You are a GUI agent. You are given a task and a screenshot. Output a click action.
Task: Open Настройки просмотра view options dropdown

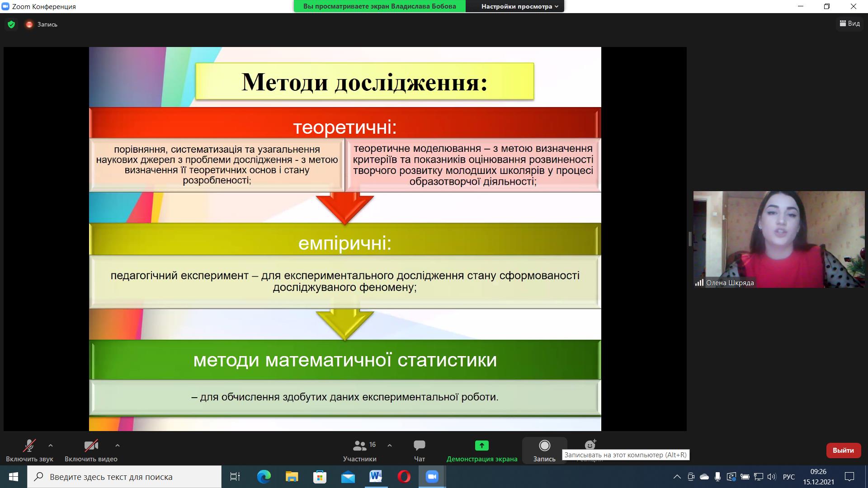[519, 6]
